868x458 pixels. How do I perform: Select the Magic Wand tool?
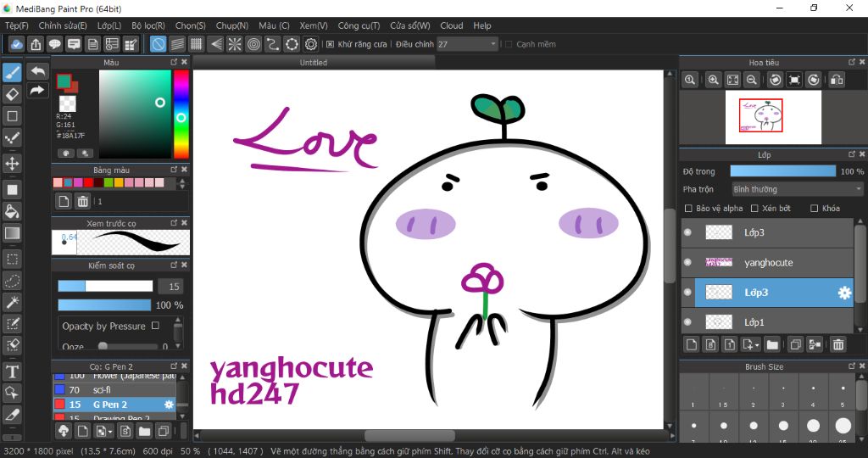point(12,303)
